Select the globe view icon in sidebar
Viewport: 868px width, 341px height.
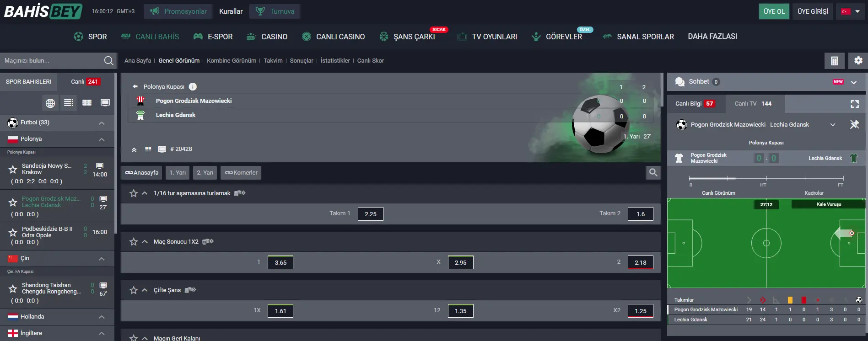click(50, 103)
